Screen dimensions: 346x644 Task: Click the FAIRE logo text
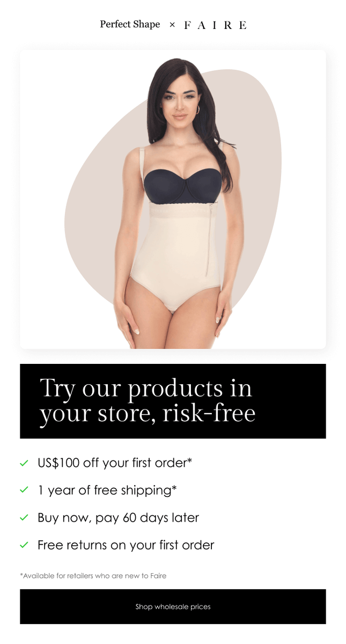pyautogui.click(x=215, y=25)
